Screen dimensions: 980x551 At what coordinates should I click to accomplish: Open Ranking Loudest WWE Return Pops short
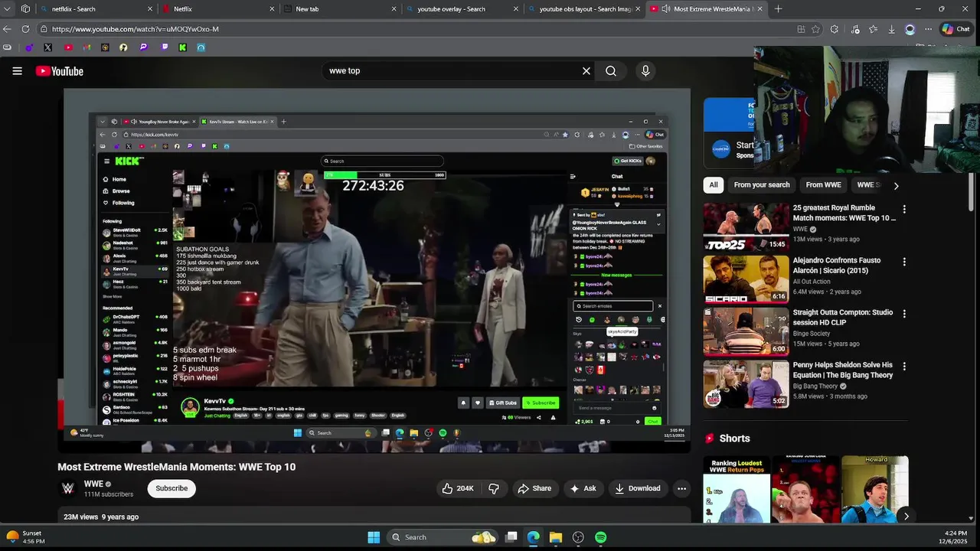[x=737, y=490]
